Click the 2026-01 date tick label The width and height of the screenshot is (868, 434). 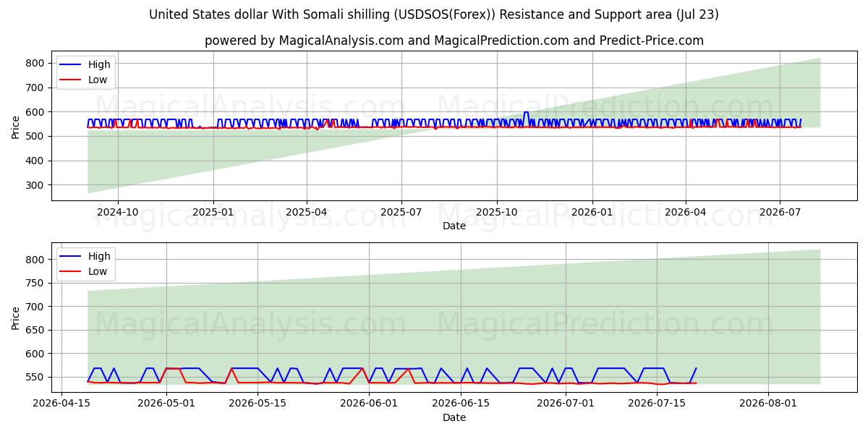[592, 212]
